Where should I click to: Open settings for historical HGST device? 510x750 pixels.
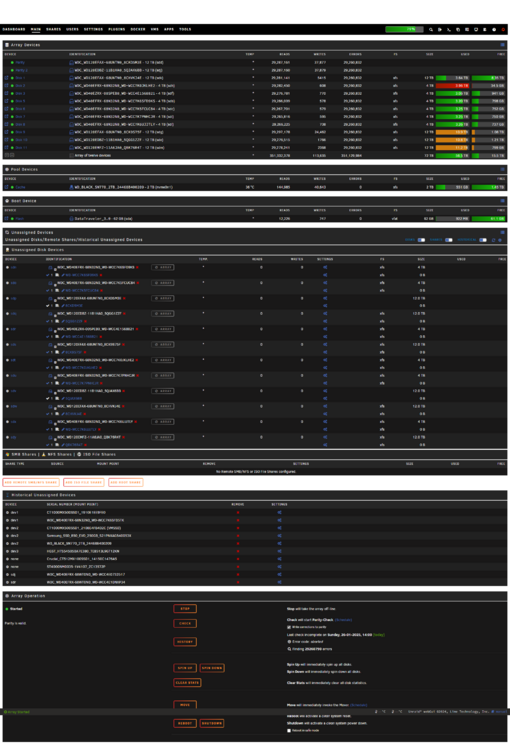(279, 551)
